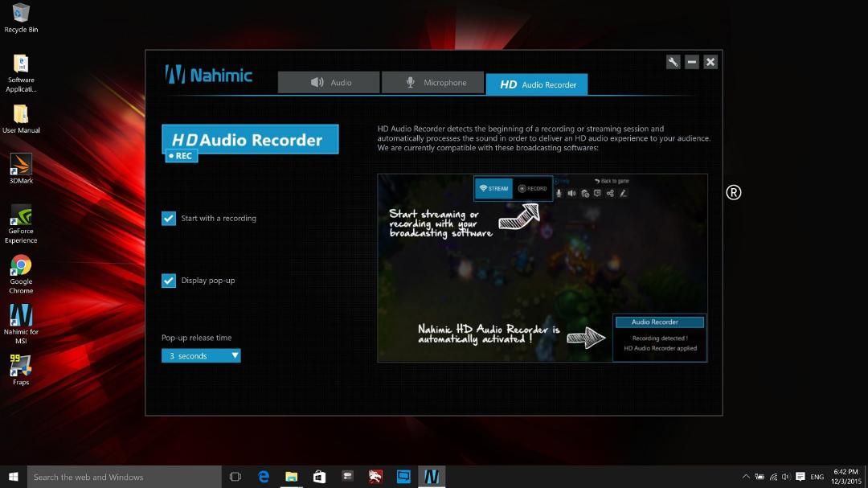
Task: Select the Nahimic for MSI desktop shortcut
Action: pyautogui.click(x=21, y=325)
